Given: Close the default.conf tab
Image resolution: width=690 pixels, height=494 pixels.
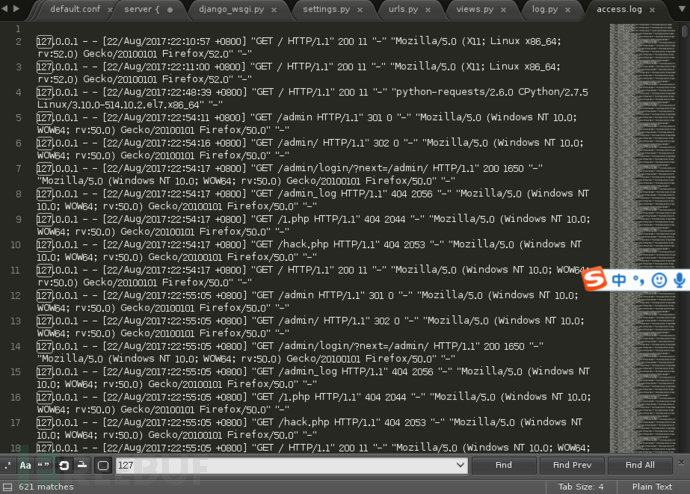Looking at the screenshot, I should coord(110,10).
